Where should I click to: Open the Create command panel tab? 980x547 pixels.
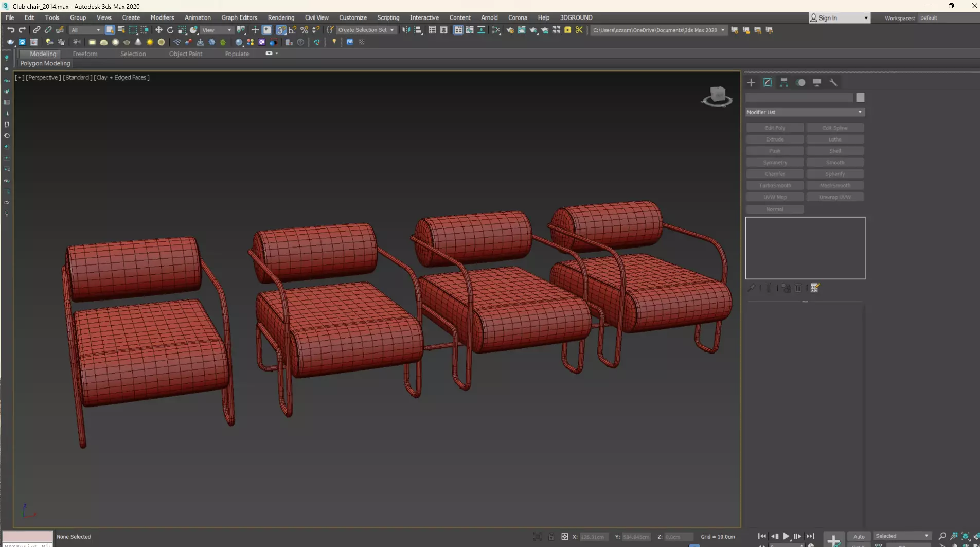pos(751,82)
